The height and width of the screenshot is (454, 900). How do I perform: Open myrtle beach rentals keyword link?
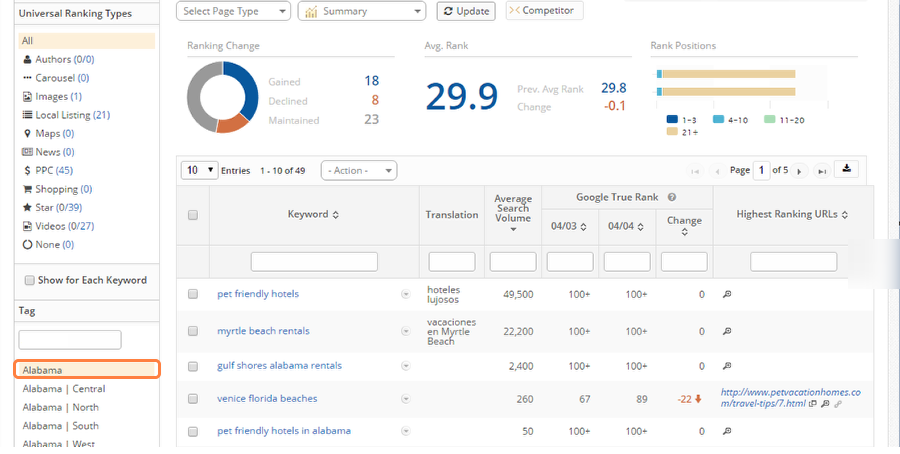click(263, 331)
